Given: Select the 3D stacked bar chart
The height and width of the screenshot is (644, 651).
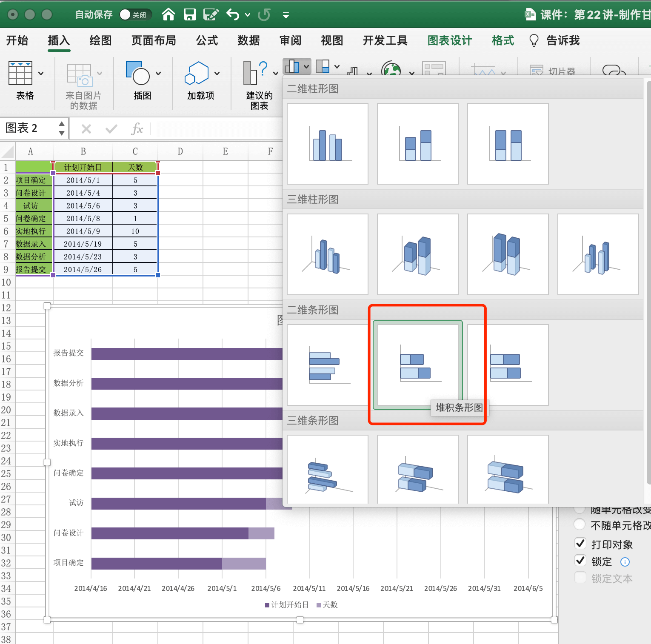Looking at the screenshot, I should tap(418, 470).
